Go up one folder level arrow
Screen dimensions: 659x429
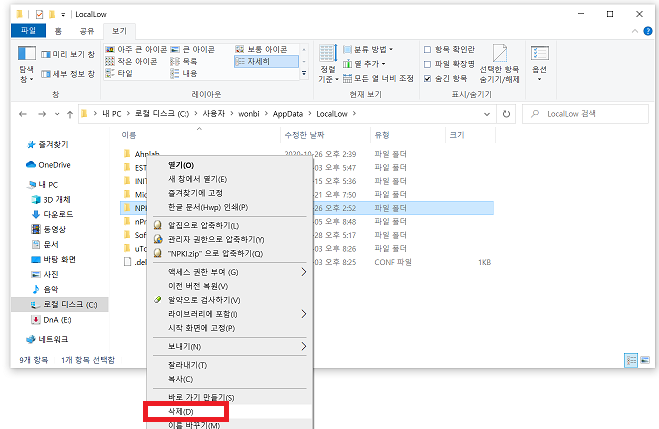tap(70, 114)
